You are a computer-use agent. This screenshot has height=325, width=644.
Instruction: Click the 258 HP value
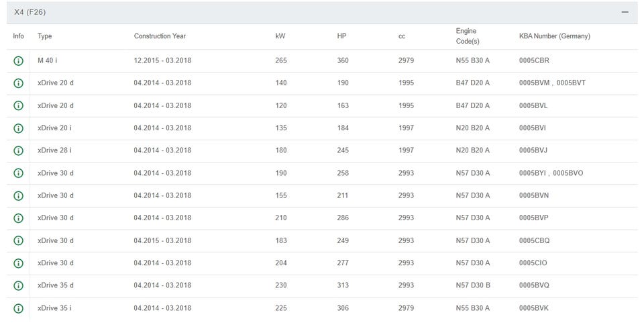tap(343, 173)
